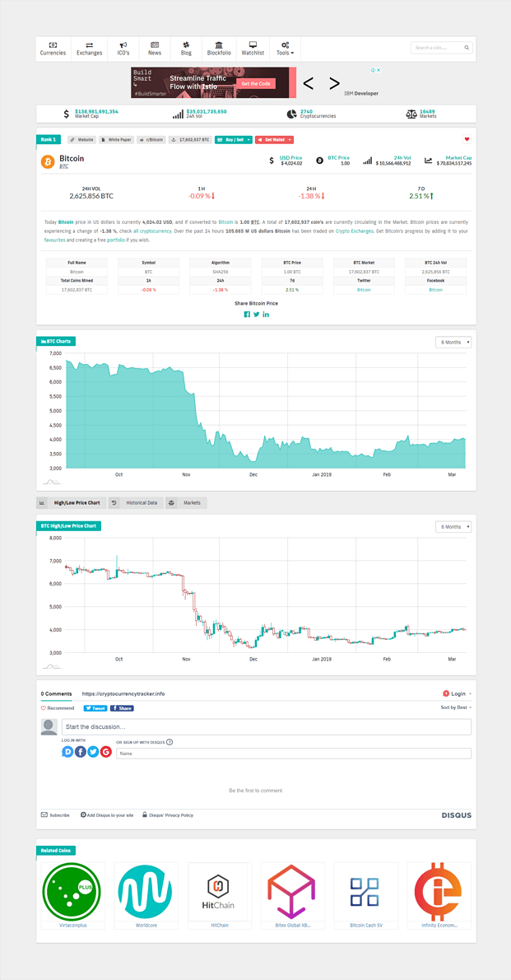Open the News nav item
Screen dimensions: 511x980
[x=155, y=49]
